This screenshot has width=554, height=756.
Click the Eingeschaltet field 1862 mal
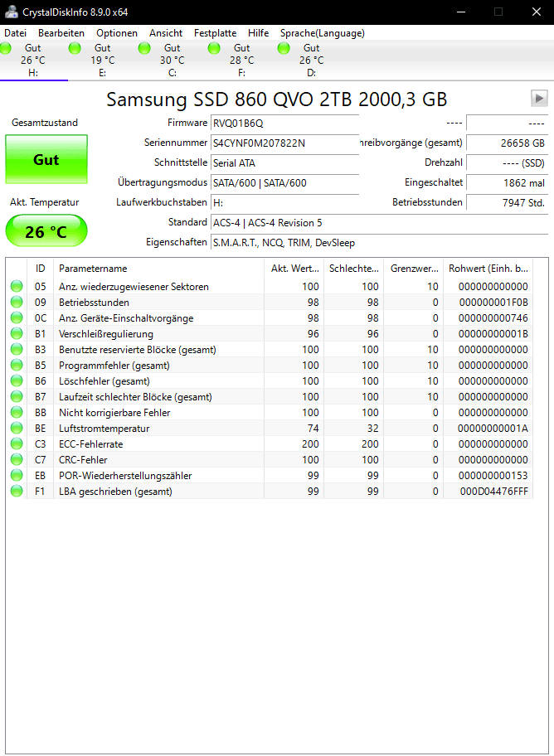point(508,182)
